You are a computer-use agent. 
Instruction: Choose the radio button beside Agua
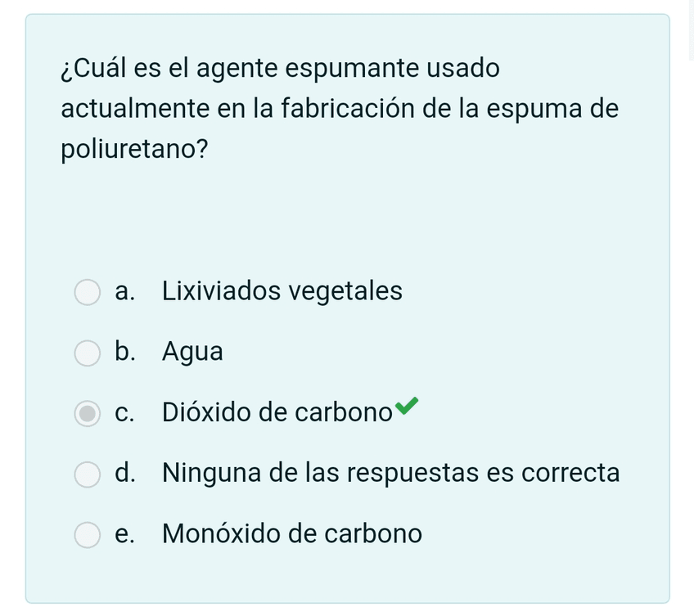[88, 353]
